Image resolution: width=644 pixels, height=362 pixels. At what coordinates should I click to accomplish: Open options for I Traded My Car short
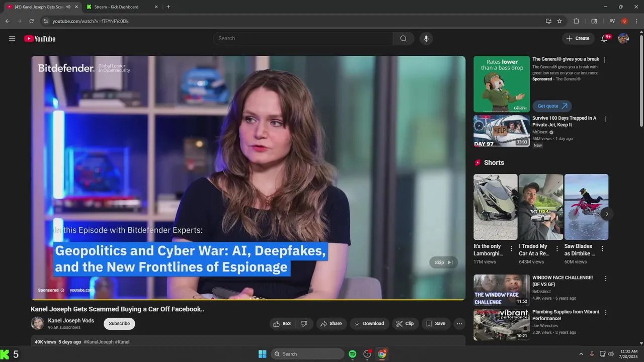pos(557,248)
